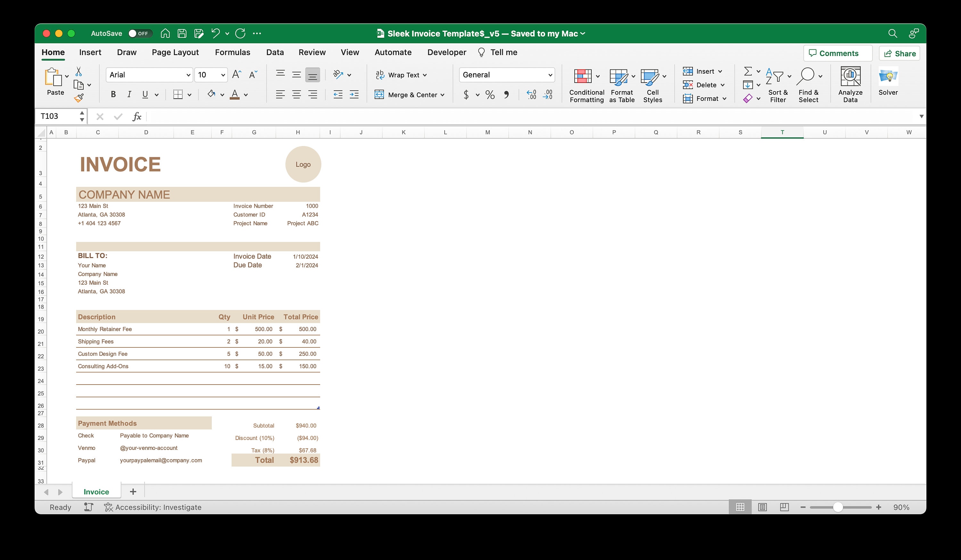Switch to the Developer ribbon tab

447,52
